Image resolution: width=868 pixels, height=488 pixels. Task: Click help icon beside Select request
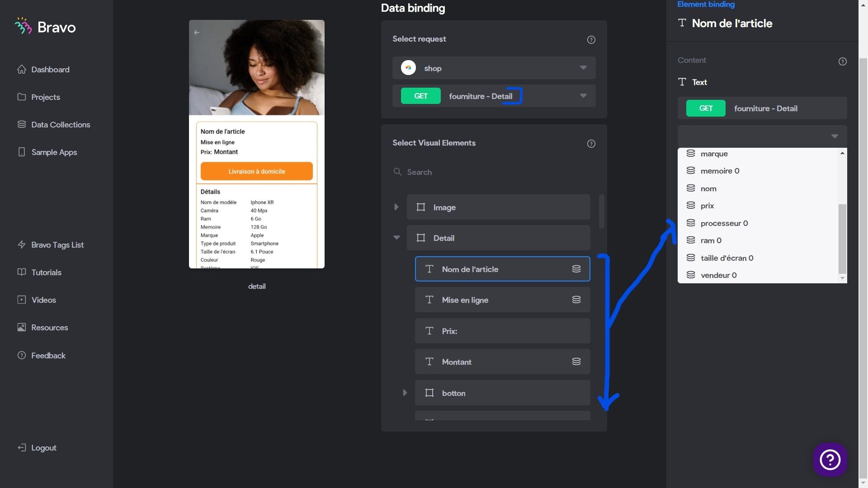tap(591, 40)
